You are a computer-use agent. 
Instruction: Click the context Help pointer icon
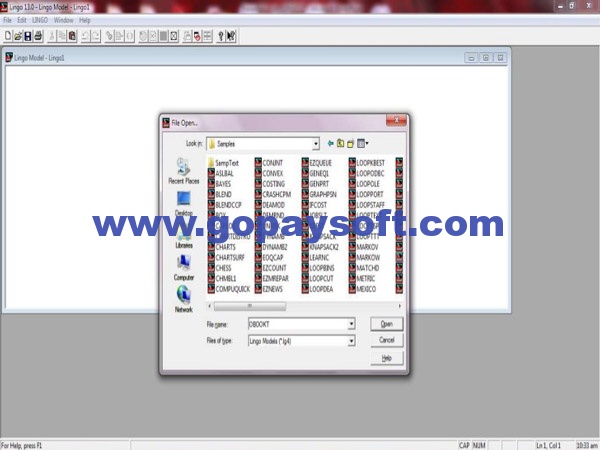click(231, 36)
